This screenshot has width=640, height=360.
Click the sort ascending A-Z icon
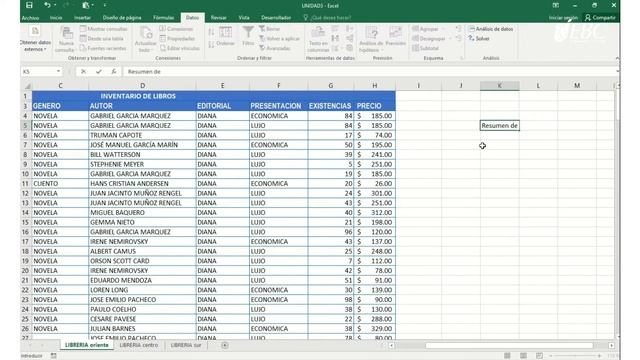(211, 32)
